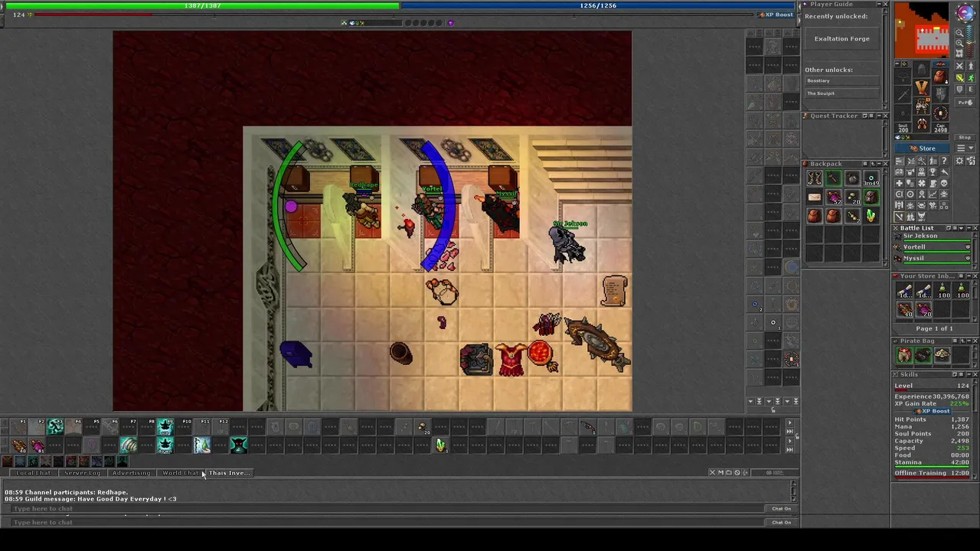Screen dimensions: 980x551
Task: Collapse the Quest Tracker panel
Action: [878, 116]
